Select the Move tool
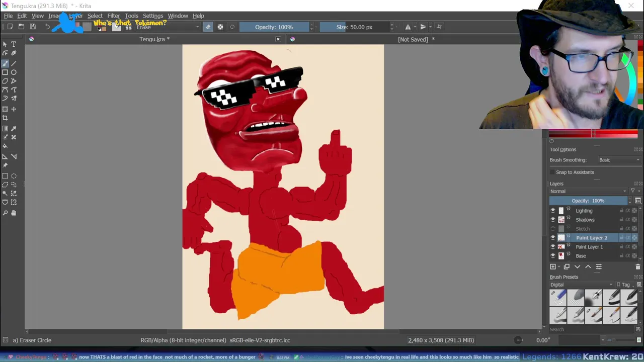Viewport: 644px width, 362px height. [14, 109]
